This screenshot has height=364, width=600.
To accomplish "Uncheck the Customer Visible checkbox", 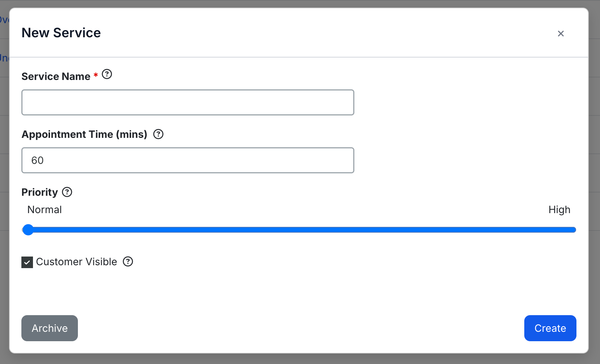I will [x=27, y=262].
